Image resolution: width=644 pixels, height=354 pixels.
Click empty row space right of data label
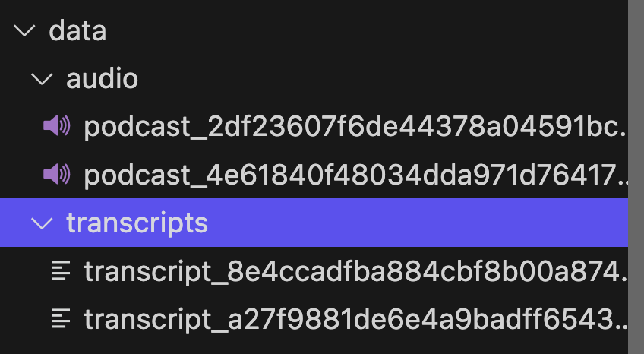[367, 31]
